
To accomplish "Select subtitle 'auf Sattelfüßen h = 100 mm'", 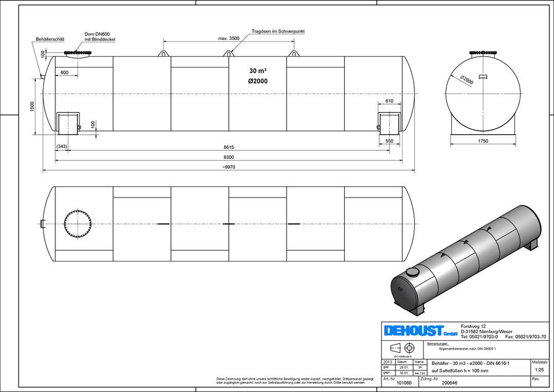I will [x=460, y=370].
